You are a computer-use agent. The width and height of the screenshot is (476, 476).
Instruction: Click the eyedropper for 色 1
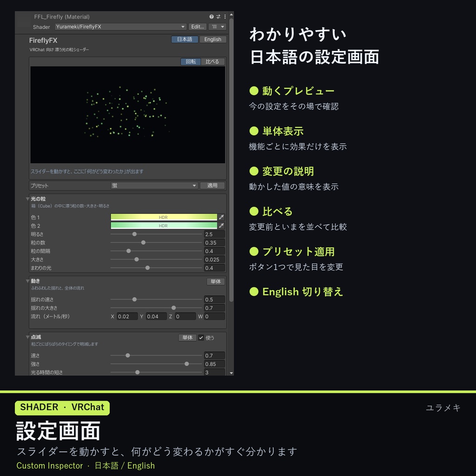[222, 217]
